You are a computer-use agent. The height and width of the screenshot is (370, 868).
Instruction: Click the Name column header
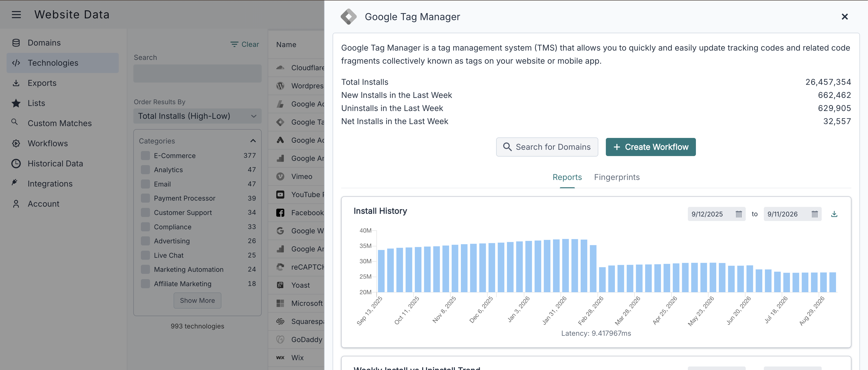pyautogui.click(x=286, y=45)
